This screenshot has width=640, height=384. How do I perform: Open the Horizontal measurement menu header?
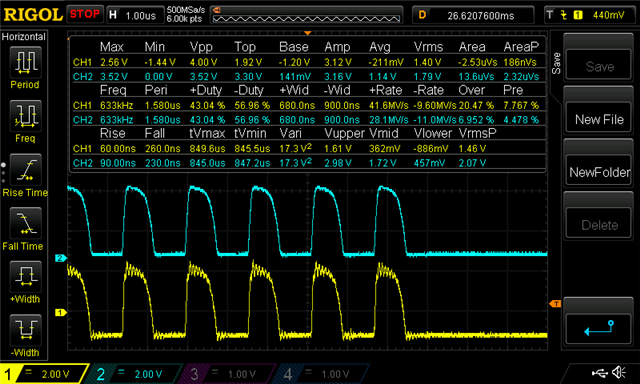pos(24,37)
